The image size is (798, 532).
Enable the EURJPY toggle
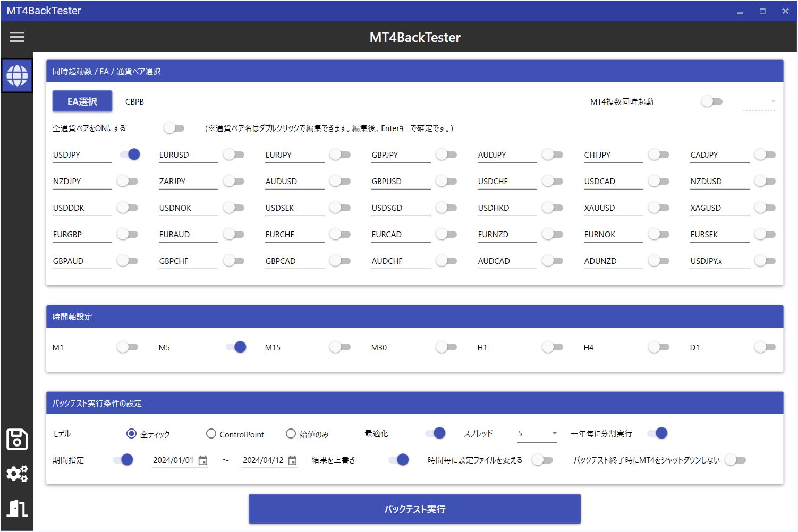(x=340, y=155)
